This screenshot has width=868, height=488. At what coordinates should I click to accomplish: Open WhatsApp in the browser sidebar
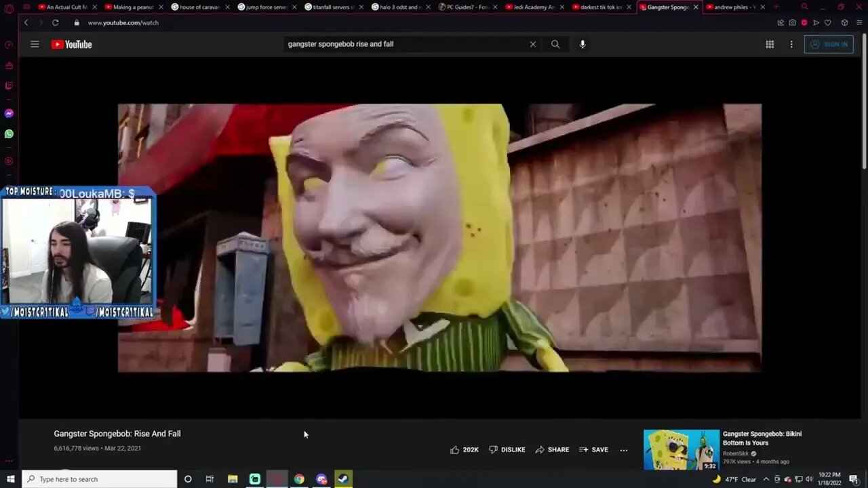(9, 134)
